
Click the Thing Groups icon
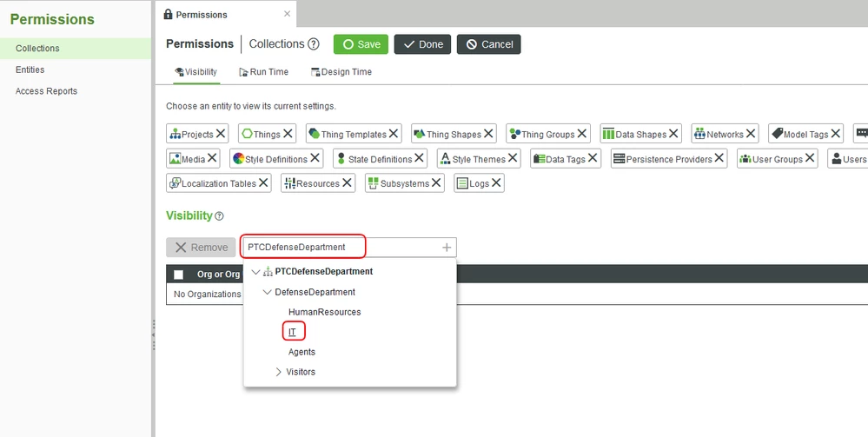tap(515, 134)
